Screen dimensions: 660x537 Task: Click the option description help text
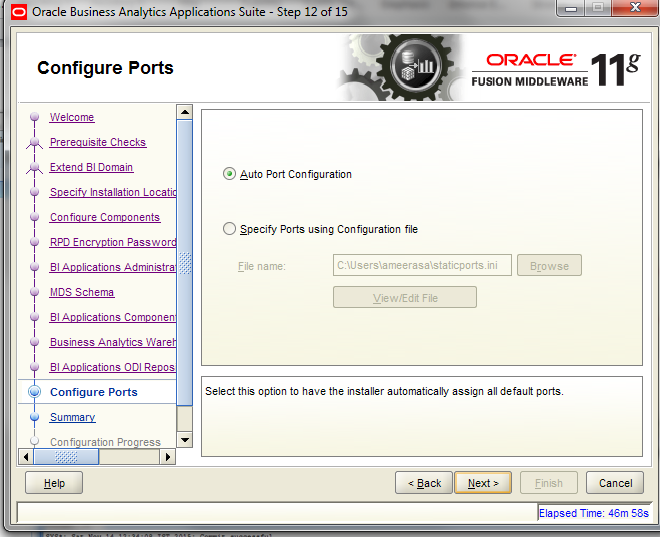pyautogui.click(x=384, y=391)
